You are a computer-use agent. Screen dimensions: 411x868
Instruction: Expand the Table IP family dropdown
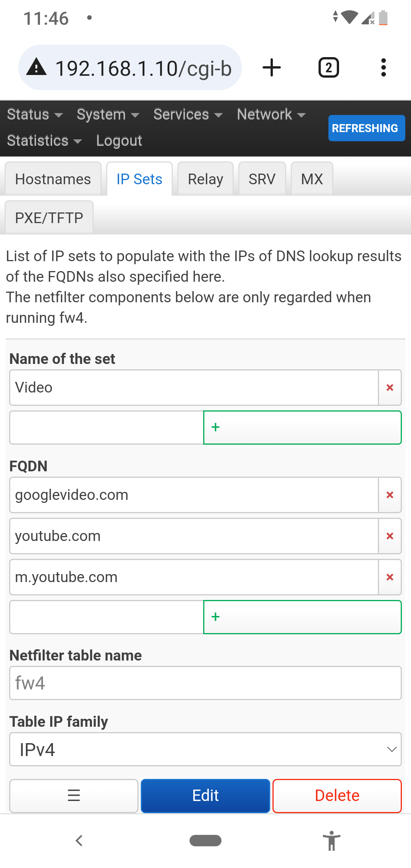tap(205, 749)
